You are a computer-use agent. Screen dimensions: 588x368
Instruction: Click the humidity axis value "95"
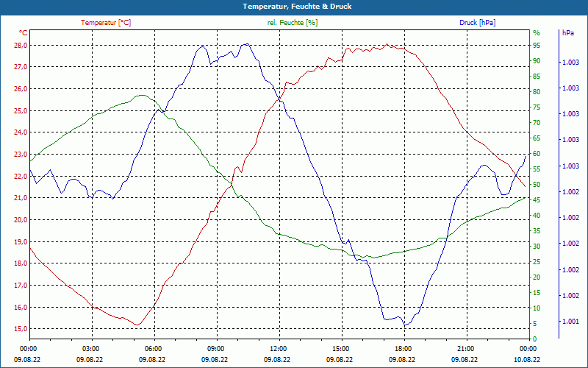[537, 46]
